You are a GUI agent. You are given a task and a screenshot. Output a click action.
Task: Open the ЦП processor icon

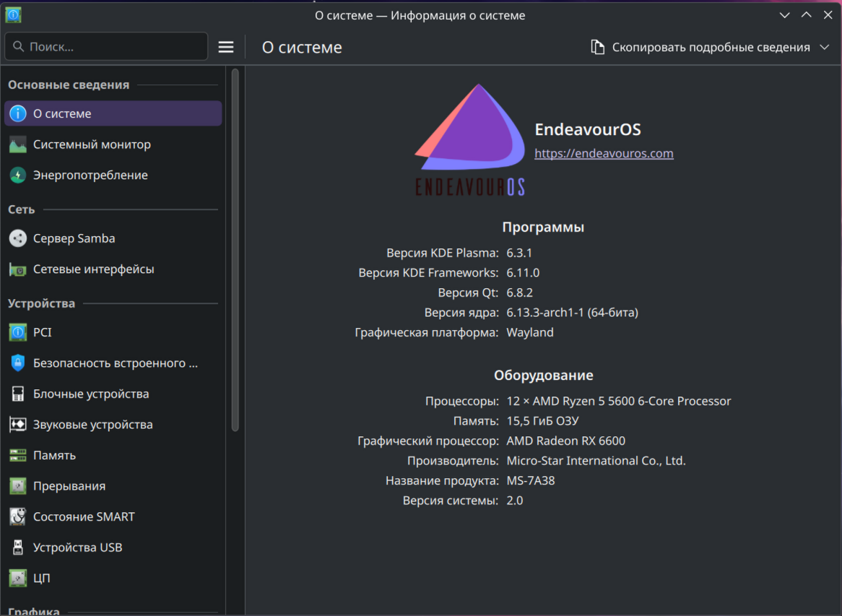[x=18, y=578]
